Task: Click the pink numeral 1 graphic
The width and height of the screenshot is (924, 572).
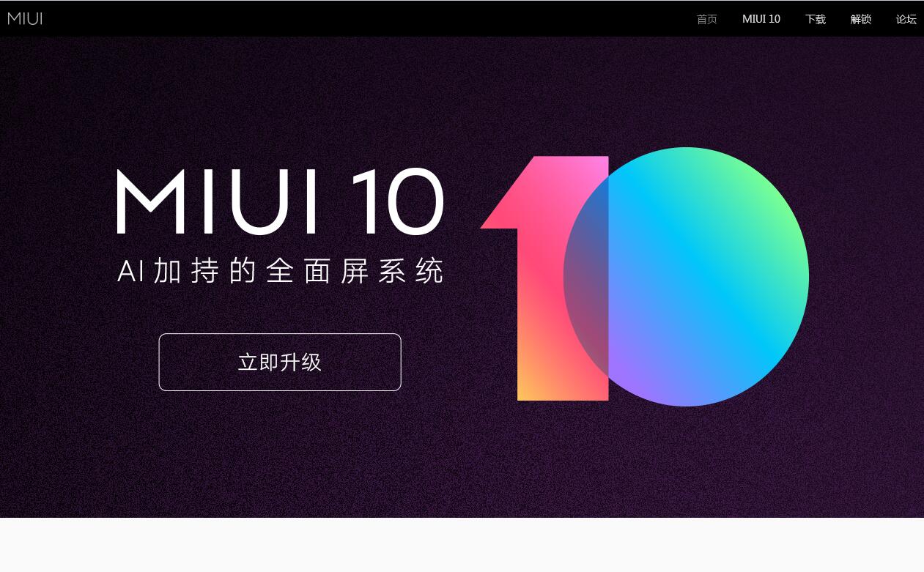Action: 546,293
